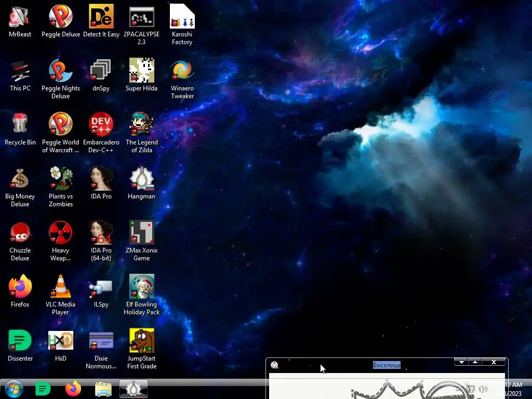Open the Karoshi Factory file icon

pos(182,25)
